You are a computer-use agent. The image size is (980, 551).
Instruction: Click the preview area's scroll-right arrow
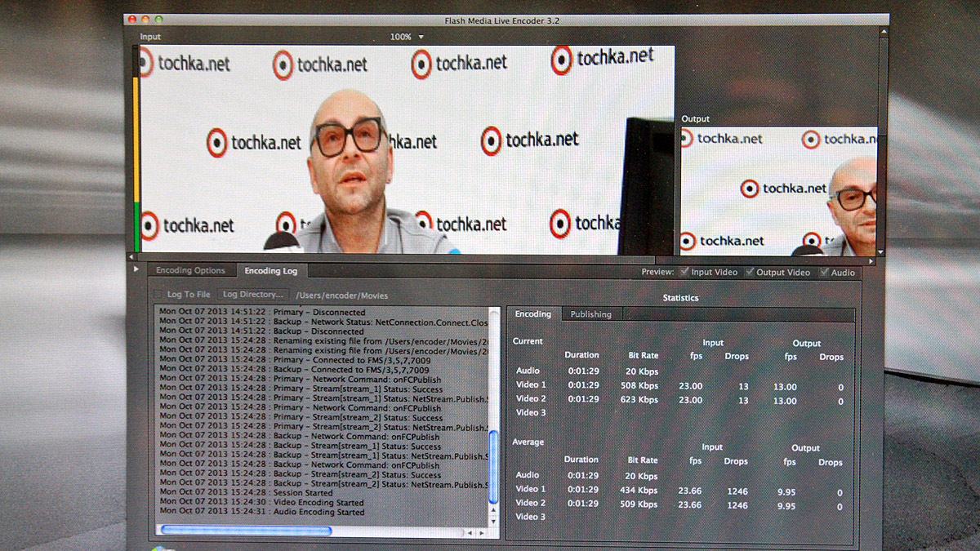coord(871,261)
